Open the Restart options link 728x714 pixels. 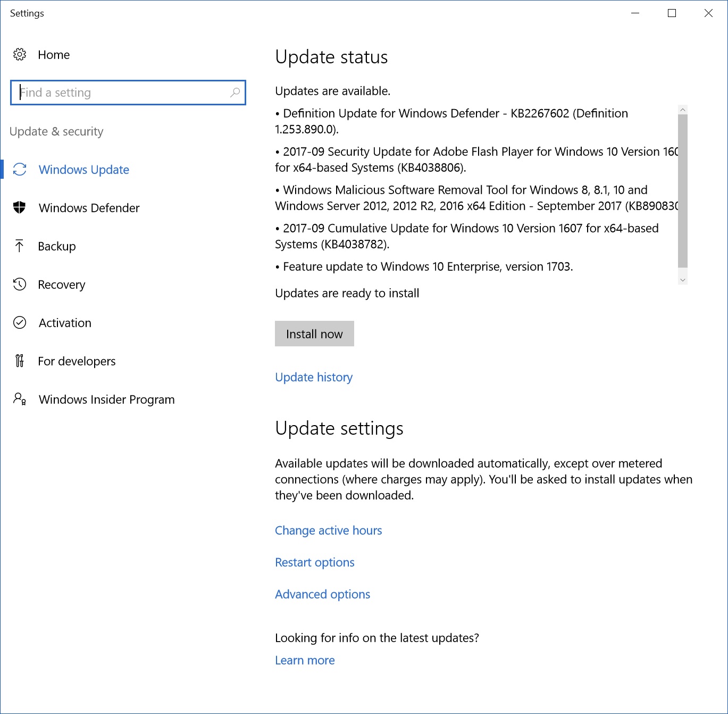[x=314, y=562]
